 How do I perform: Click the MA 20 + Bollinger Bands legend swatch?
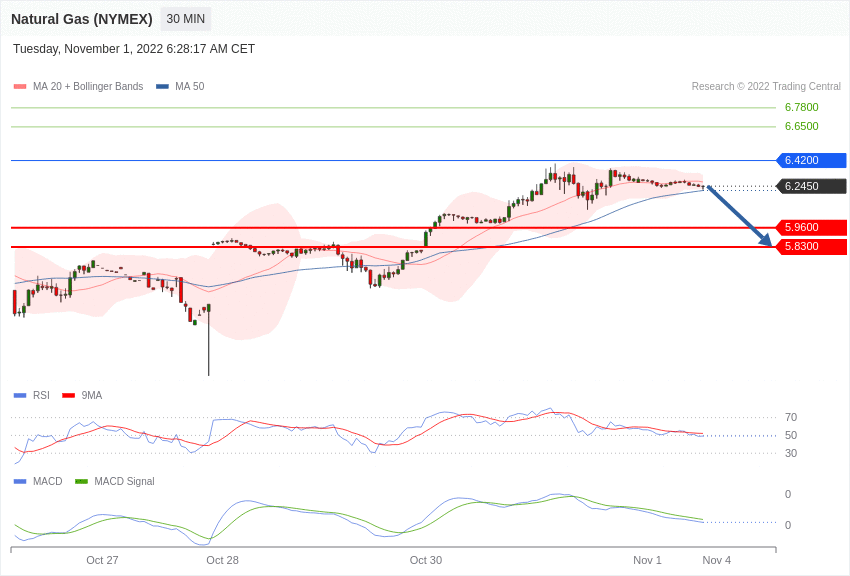(x=20, y=87)
